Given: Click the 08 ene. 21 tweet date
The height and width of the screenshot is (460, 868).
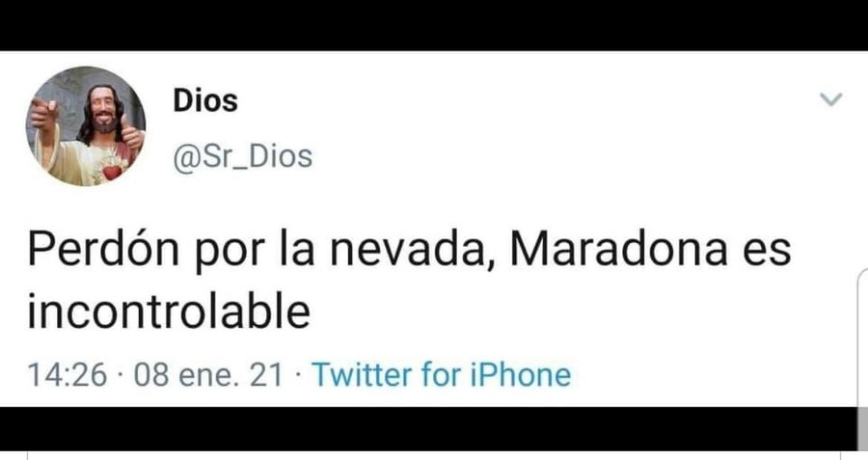Looking at the screenshot, I should 208,375.
